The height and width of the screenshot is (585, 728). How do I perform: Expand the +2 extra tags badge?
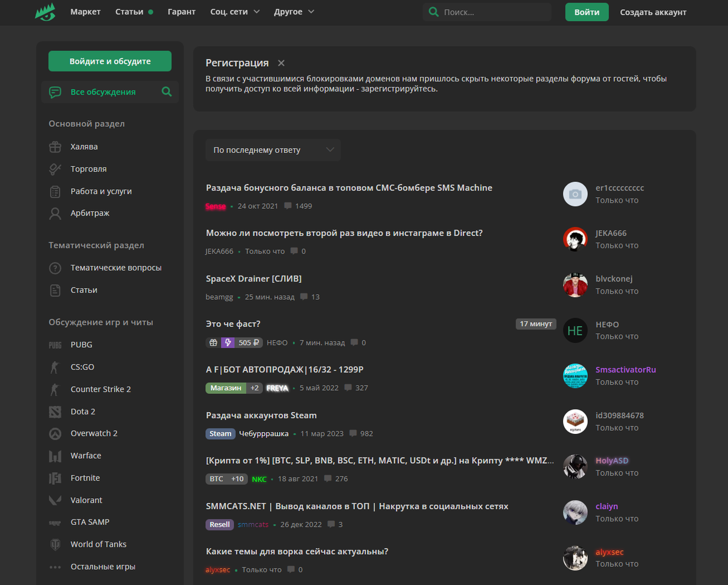click(255, 388)
